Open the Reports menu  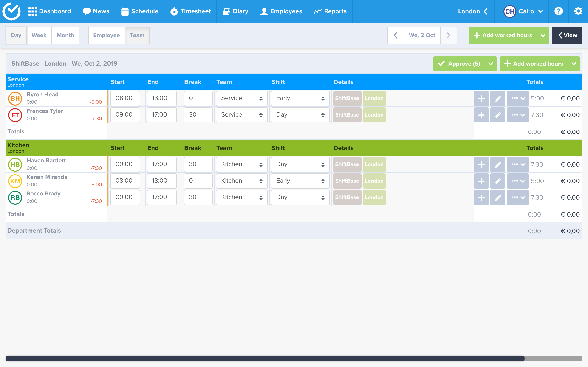pos(330,11)
